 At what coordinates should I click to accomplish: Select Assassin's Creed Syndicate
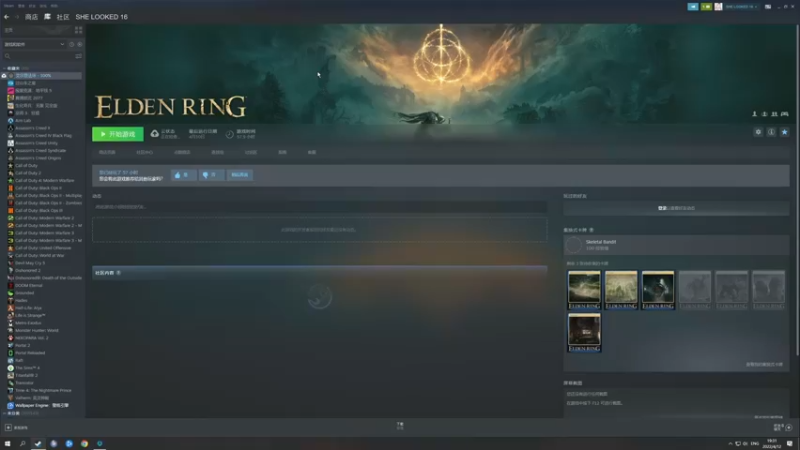pyautogui.click(x=40, y=151)
